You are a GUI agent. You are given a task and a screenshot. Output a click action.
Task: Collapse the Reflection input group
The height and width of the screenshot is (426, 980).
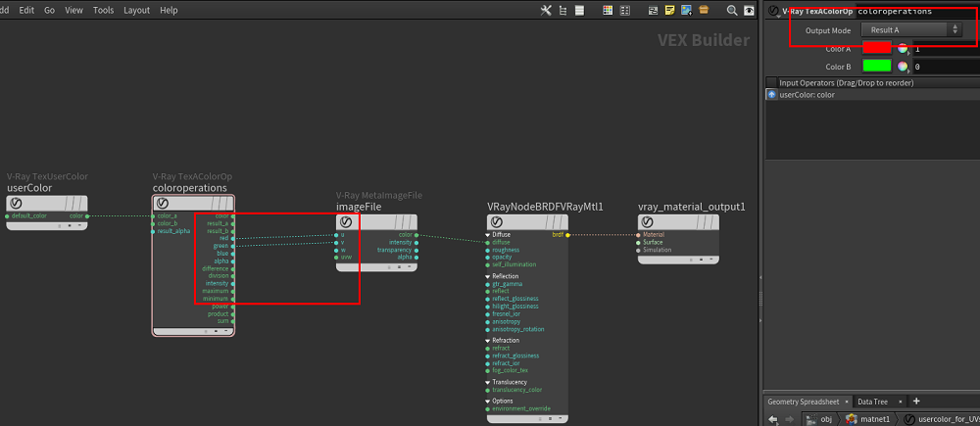487,276
